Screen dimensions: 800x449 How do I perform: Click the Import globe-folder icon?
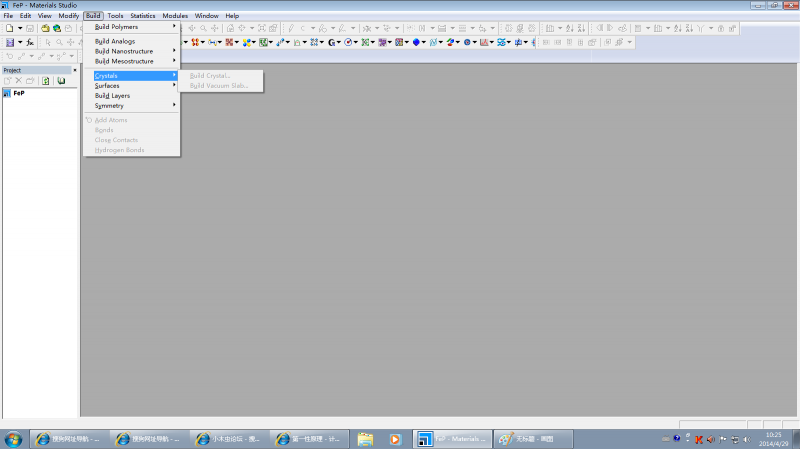(57, 29)
